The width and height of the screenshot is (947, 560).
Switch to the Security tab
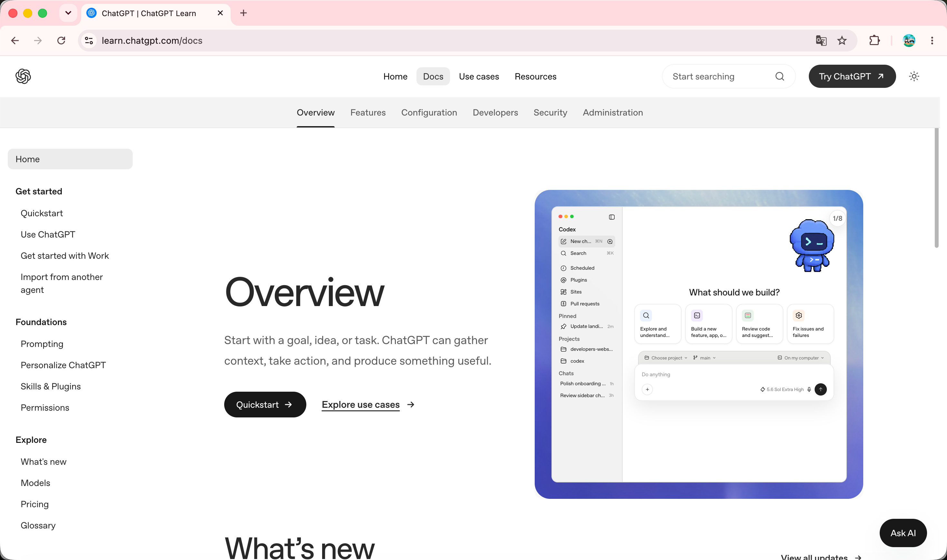[550, 112]
